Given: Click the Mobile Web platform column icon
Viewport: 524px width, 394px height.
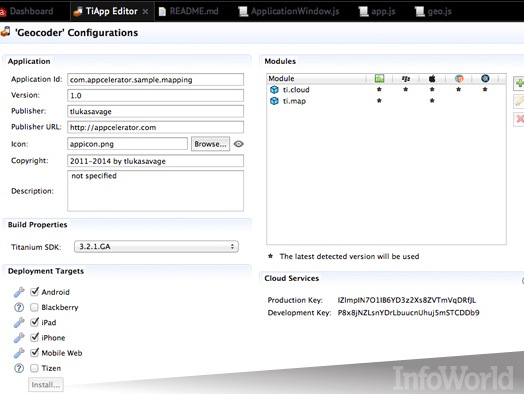Looking at the screenshot, I should click(x=459, y=79).
